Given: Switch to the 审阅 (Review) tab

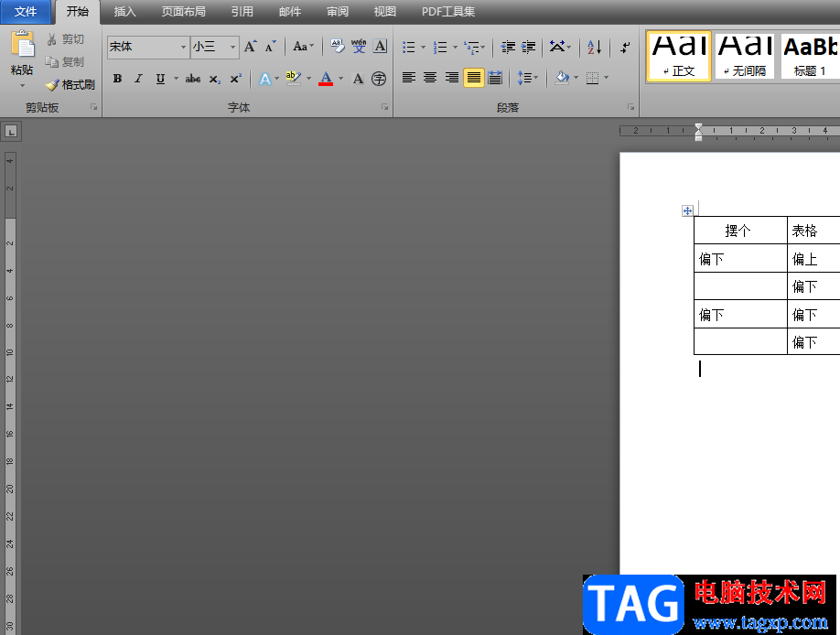Looking at the screenshot, I should [338, 12].
